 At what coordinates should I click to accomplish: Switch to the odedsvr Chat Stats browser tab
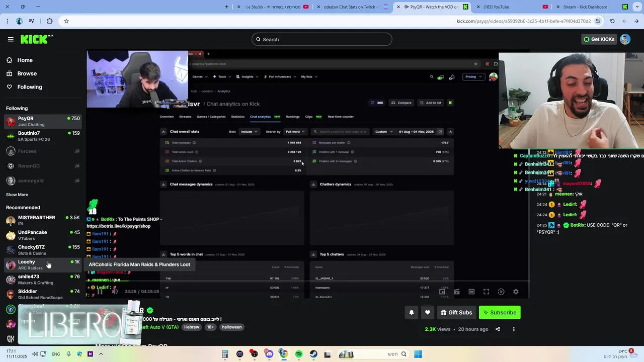click(x=352, y=7)
